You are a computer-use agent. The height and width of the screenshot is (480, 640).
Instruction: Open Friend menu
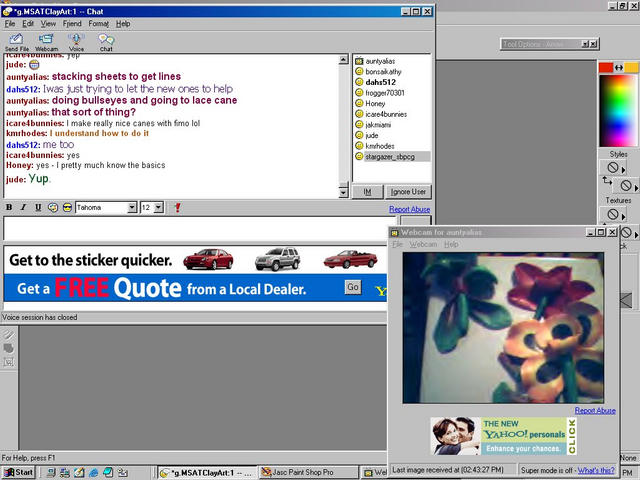(72, 24)
